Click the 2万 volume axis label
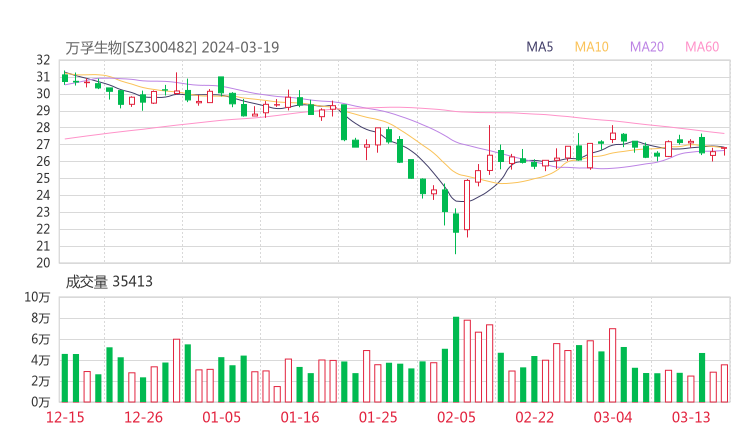 (x=41, y=381)
